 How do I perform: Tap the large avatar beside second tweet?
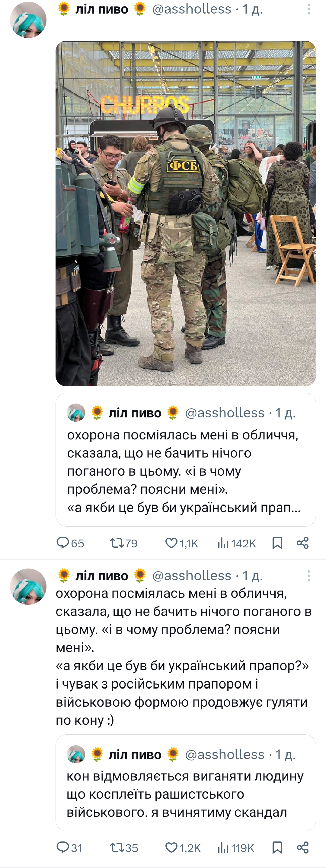point(28,586)
